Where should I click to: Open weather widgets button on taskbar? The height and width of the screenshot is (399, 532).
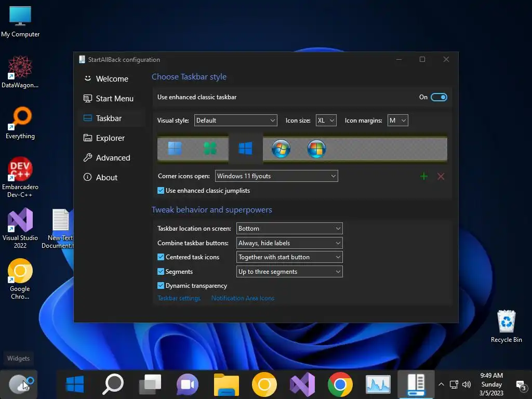(19, 384)
